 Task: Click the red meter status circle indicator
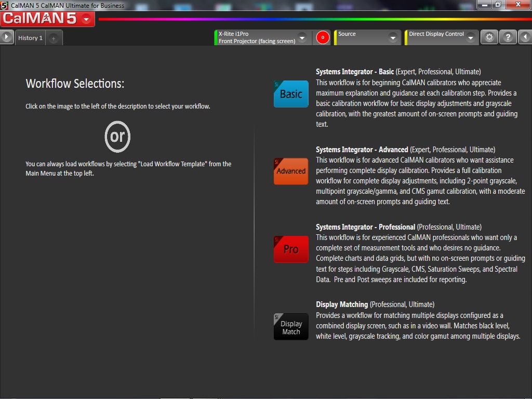pos(323,37)
